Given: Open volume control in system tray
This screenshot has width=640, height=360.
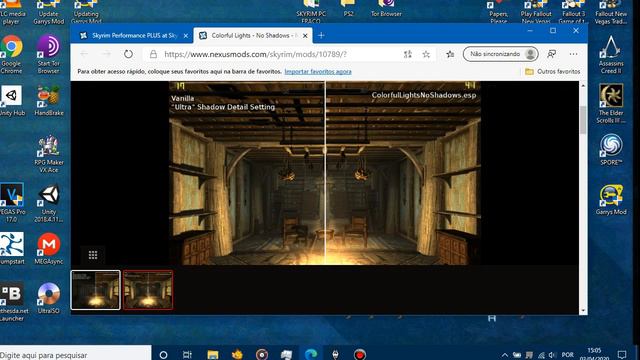Looking at the screenshot, I should [x=552, y=355].
